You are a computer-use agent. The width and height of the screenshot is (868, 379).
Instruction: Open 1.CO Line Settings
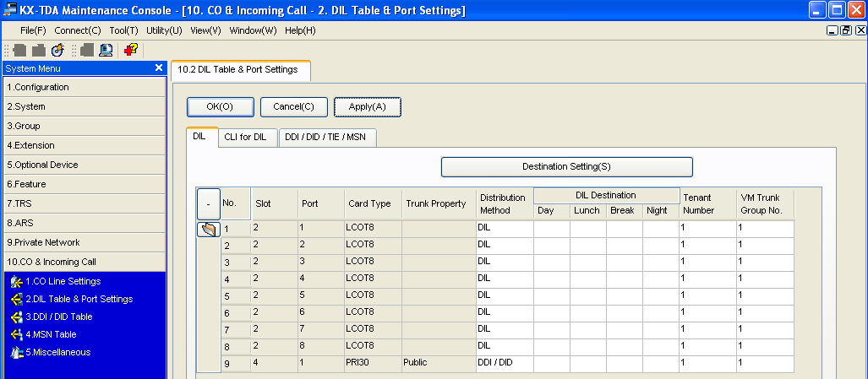63,282
